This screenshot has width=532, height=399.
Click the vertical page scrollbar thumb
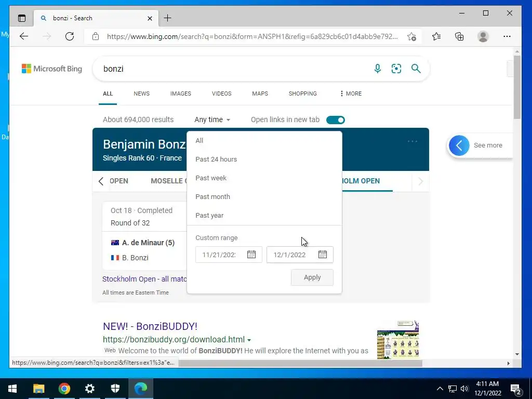tap(517, 87)
